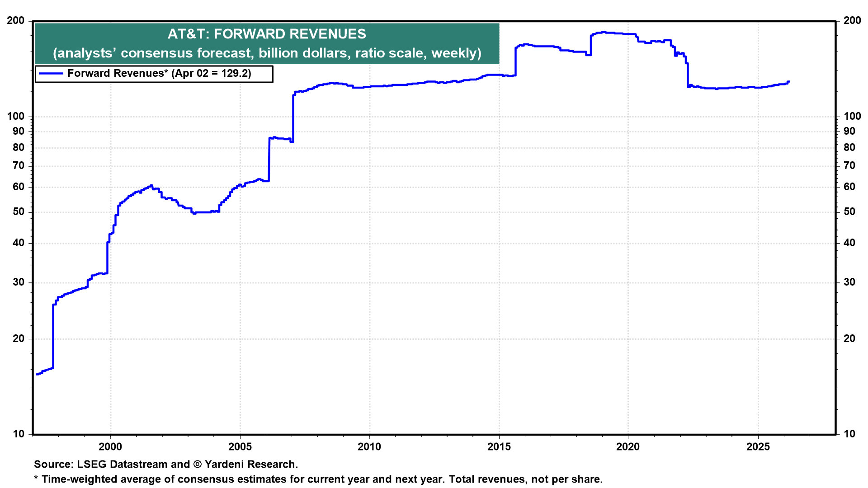Click the right axis 20 label

pos(849,339)
